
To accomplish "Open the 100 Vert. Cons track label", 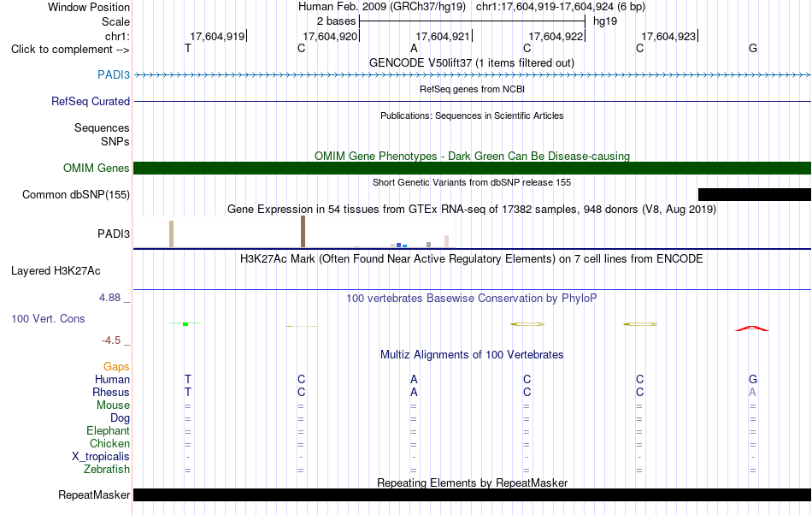I will (48, 318).
